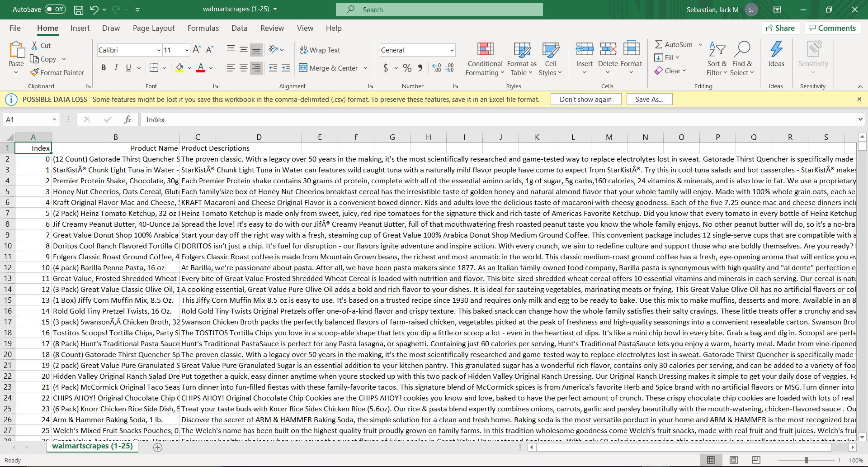Toggle AutoSave on

click(55, 10)
